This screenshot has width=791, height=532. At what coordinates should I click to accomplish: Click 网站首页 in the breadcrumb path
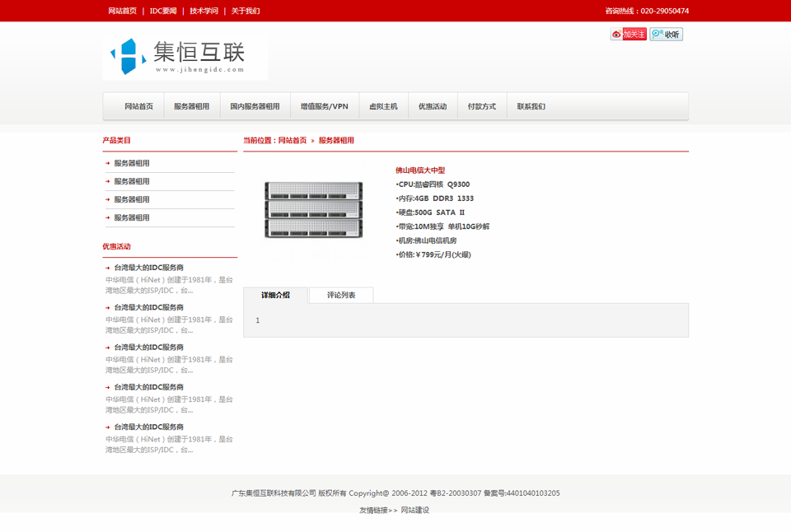(x=293, y=141)
